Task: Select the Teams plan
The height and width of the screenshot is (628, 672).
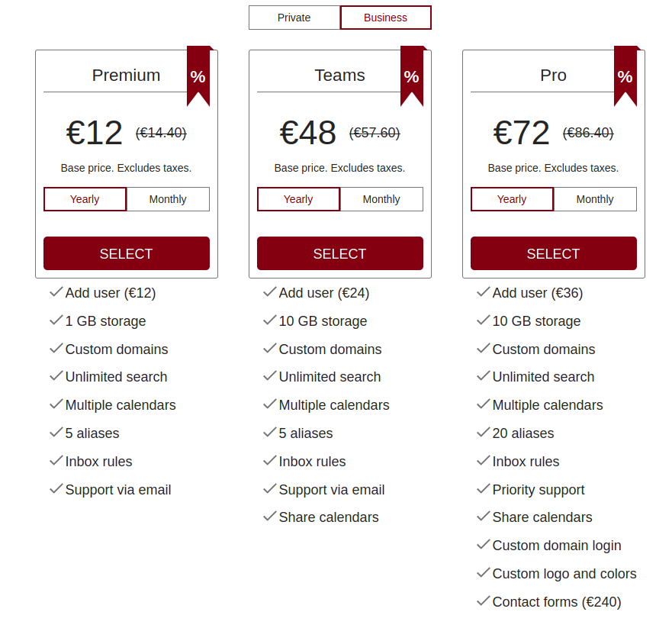Action: (340, 253)
